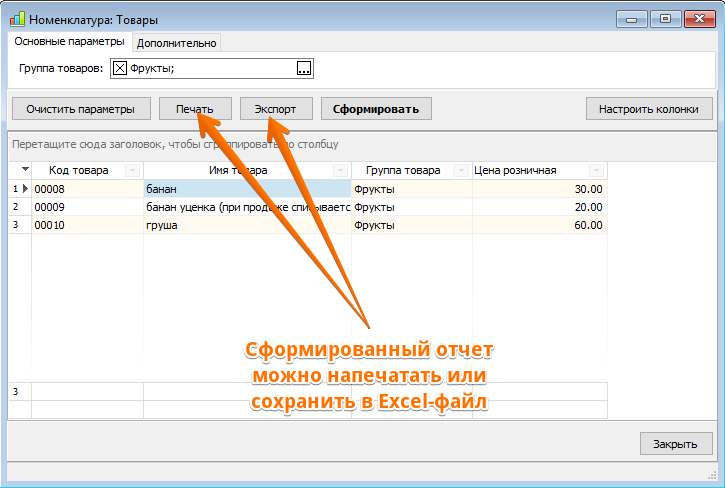Click Сформировать button

pyautogui.click(x=376, y=109)
